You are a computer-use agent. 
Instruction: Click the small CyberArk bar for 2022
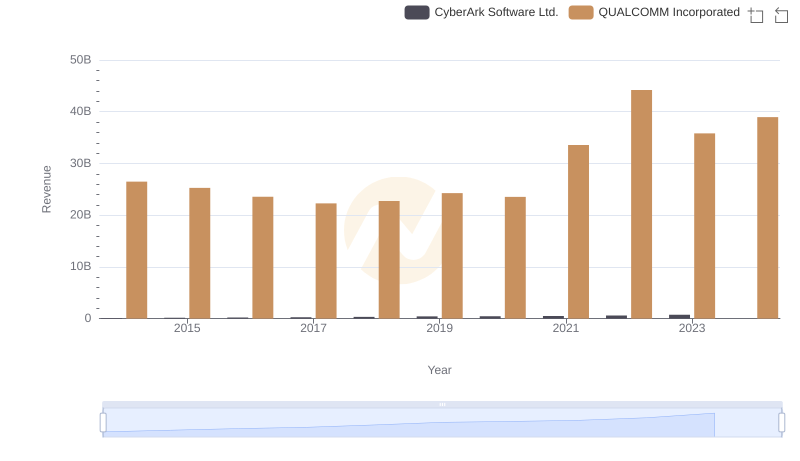tap(616, 317)
